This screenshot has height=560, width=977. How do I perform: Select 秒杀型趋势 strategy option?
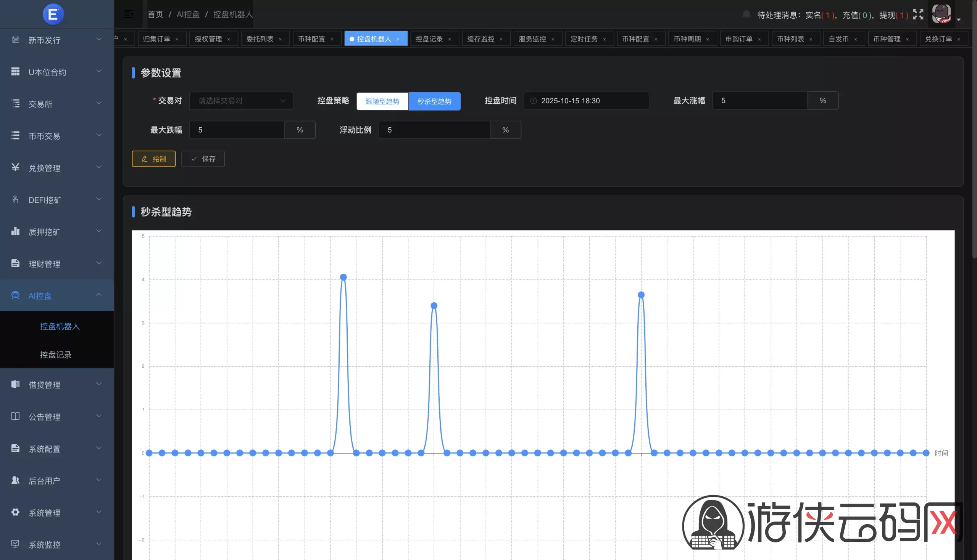point(434,101)
